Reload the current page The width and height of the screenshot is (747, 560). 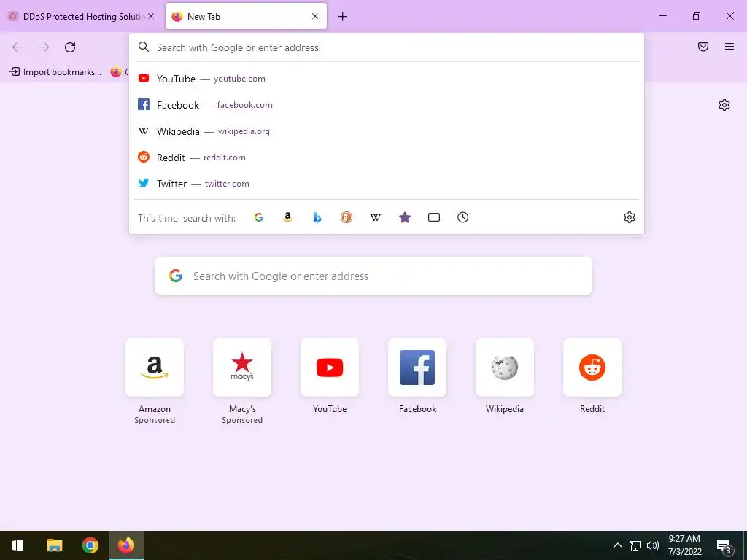point(70,47)
